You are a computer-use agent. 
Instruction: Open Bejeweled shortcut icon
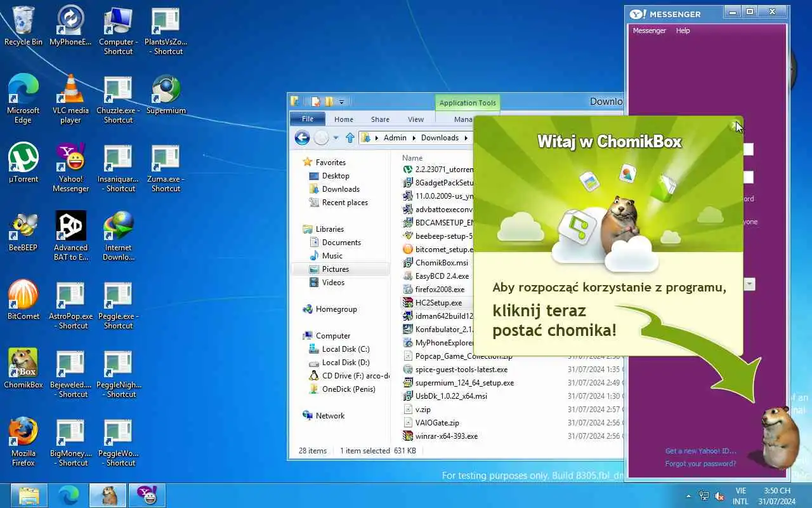[x=70, y=373]
